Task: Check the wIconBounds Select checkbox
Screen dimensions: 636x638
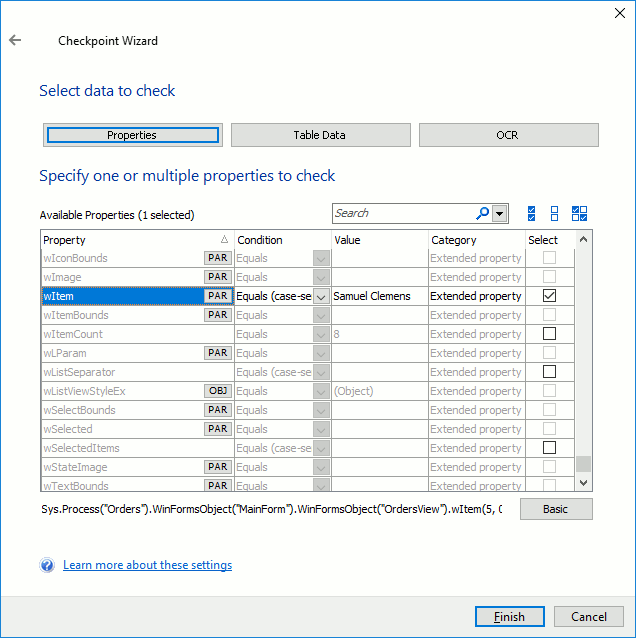Action: [549, 258]
